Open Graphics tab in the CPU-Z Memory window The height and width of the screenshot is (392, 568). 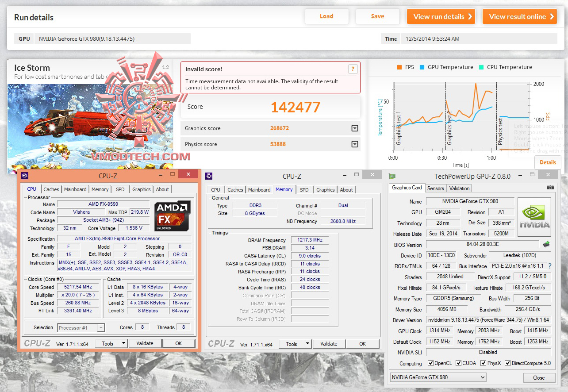(x=326, y=190)
